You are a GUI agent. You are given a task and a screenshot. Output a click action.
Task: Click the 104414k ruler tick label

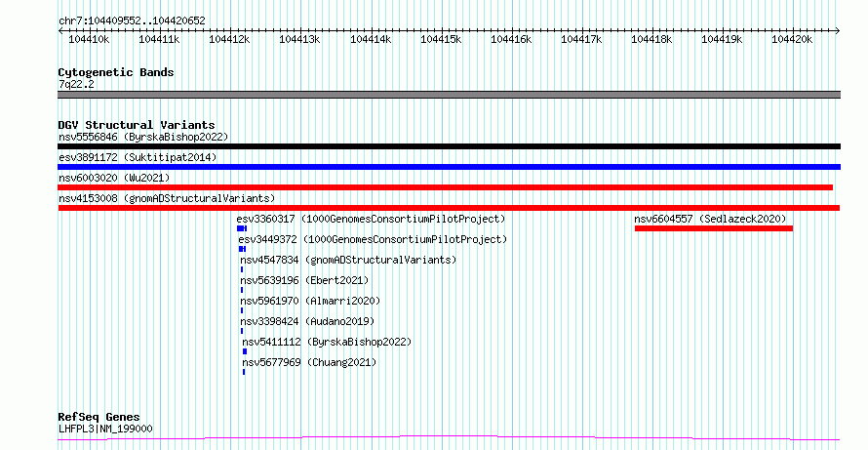[371, 39]
